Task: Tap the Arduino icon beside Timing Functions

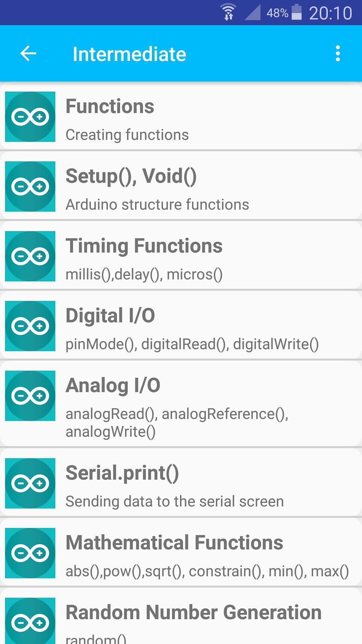Action: (x=30, y=256)
